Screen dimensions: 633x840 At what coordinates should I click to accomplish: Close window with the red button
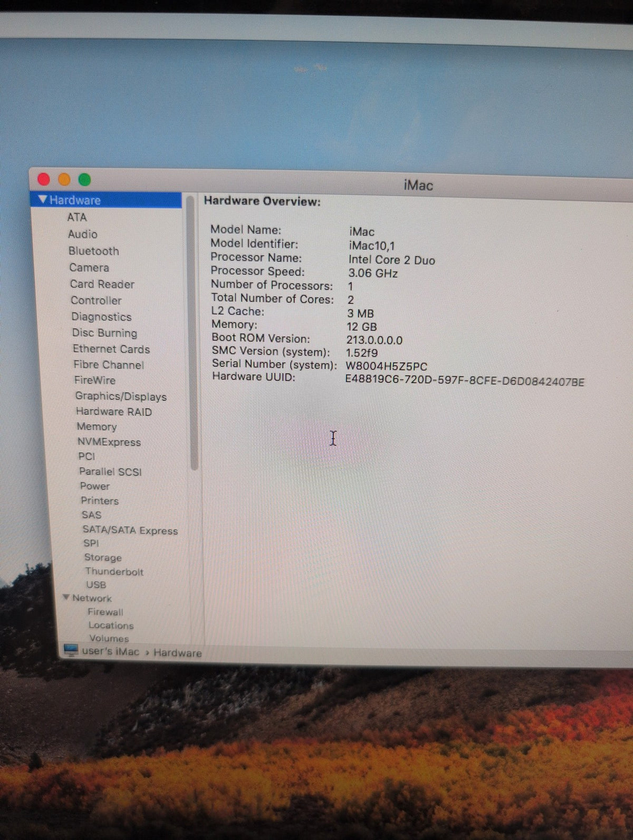(44, 179)
